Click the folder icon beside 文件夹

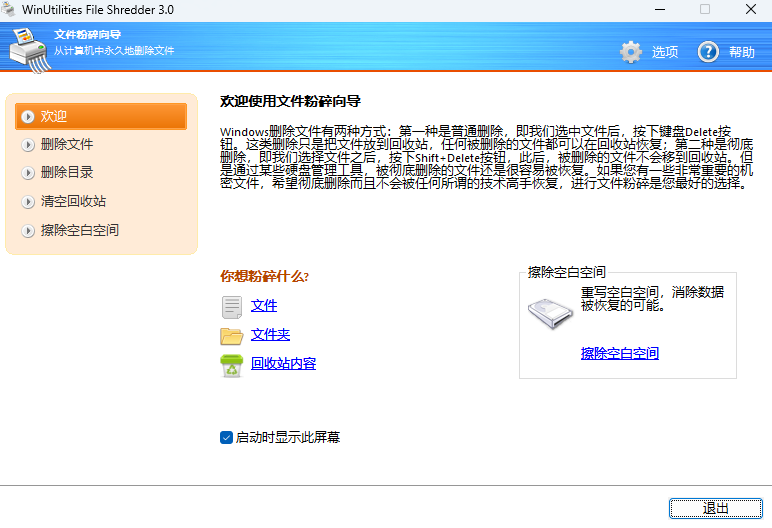[231, 335]
